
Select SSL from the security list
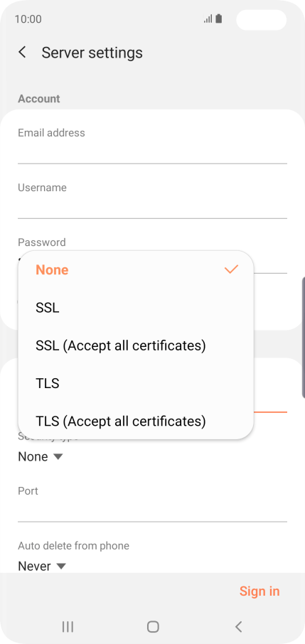click(x=136, y=308)
